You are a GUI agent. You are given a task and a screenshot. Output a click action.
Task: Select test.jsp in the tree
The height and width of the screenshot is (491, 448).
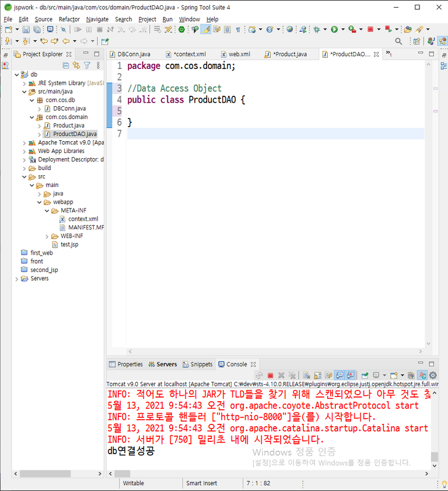(x=69, y=244)
